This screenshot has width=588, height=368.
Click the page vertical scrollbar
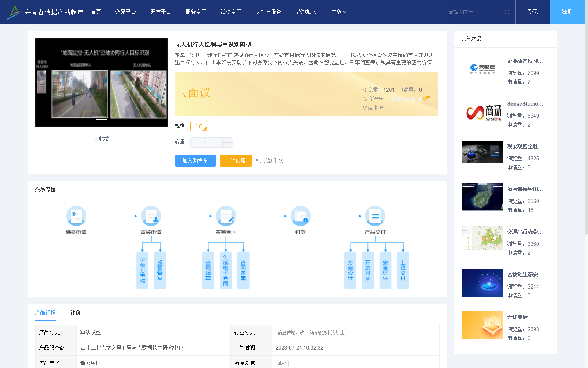[x=586, y=118]
